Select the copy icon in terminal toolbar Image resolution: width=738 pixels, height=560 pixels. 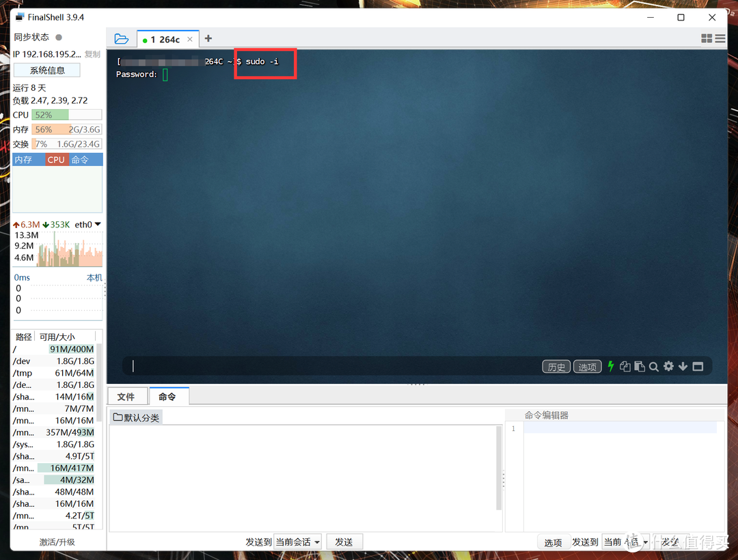[625, 366]
